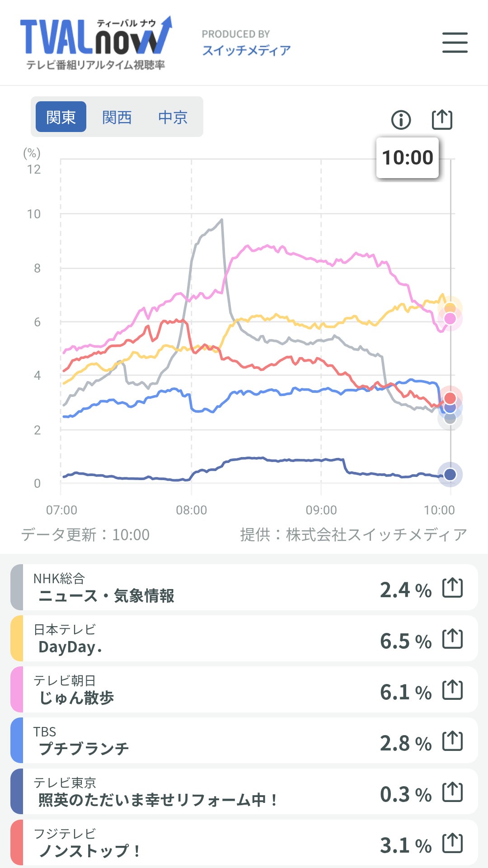Image resolution: width=488 pixels, height=868 pixels.
Task: Switch to the 関西 region tab
Action: (x=117, y=117)
